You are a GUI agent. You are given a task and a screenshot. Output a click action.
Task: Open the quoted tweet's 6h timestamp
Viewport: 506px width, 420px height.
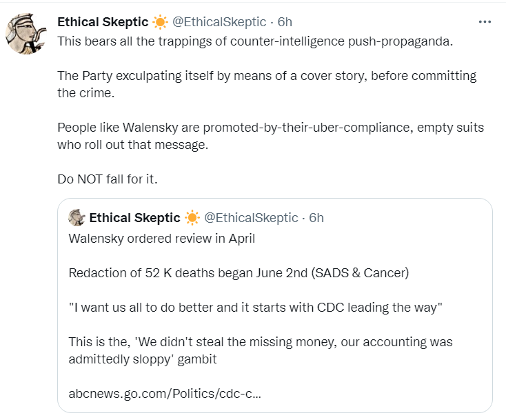point(316,218)
